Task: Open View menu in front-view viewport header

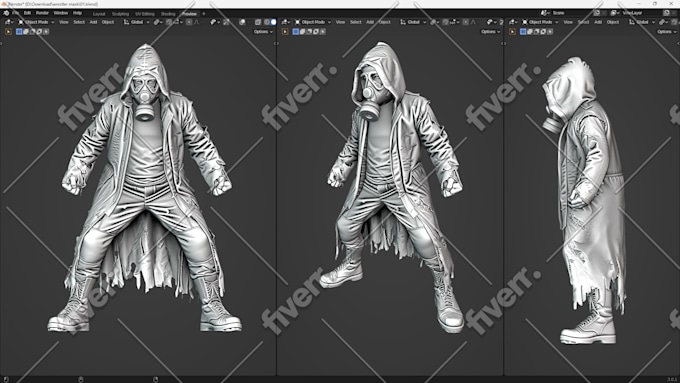Action: point(64,22)
